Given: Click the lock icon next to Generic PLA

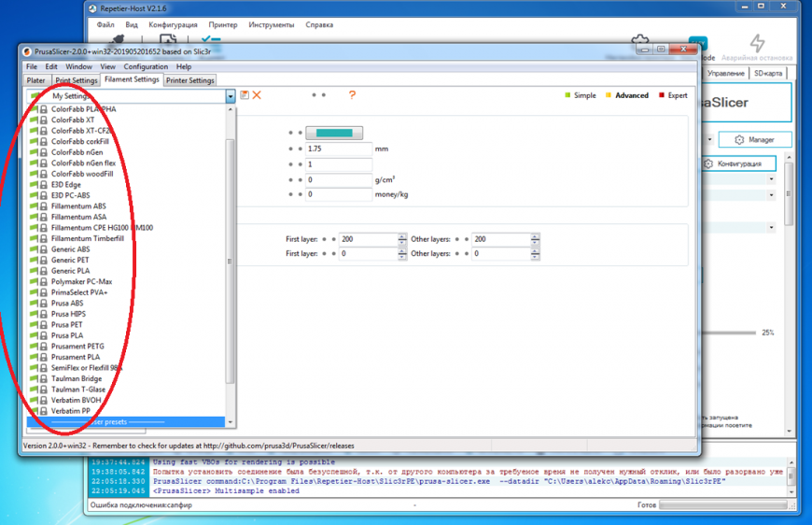Looking at the screenshot, I should pyautogui.click(x=44, y=271).
